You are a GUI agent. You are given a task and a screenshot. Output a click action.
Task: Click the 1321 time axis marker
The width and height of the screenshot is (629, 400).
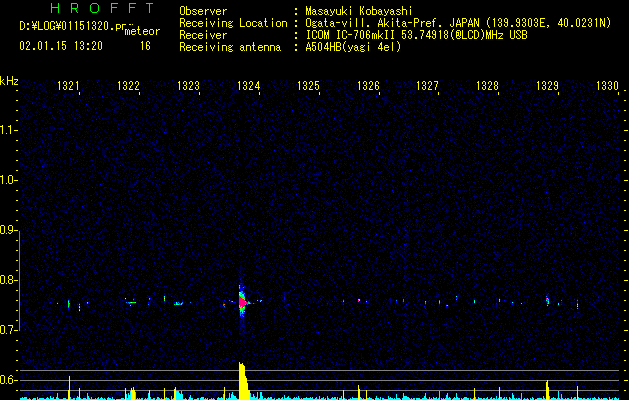(x=68, y=86)
